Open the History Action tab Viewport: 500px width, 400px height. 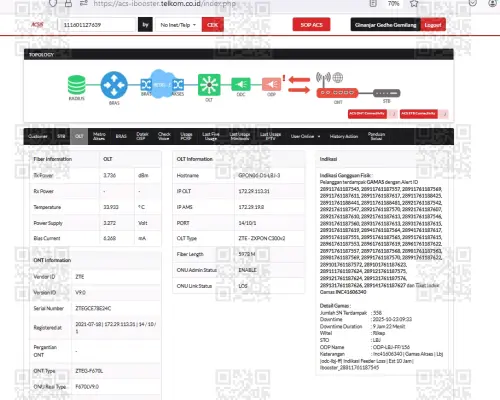click(x=344, y=136)
